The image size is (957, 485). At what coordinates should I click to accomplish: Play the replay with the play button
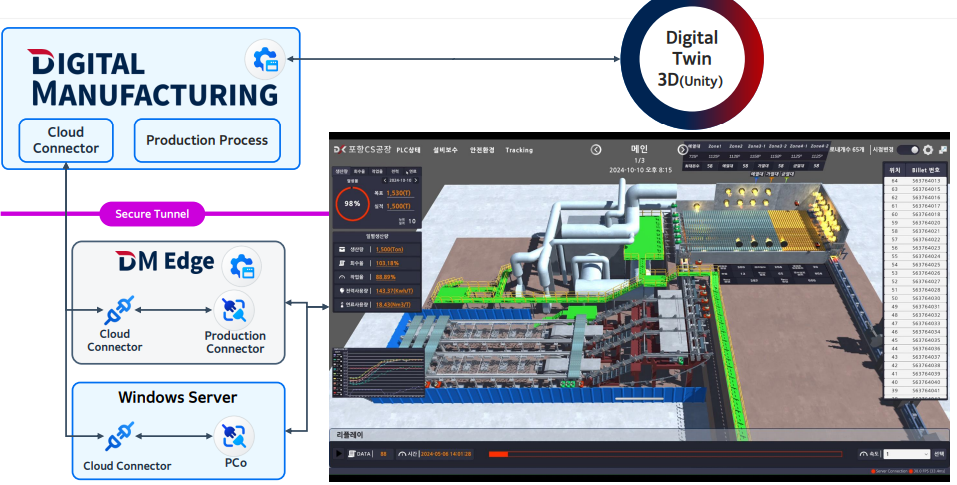(x=339, y=454)
